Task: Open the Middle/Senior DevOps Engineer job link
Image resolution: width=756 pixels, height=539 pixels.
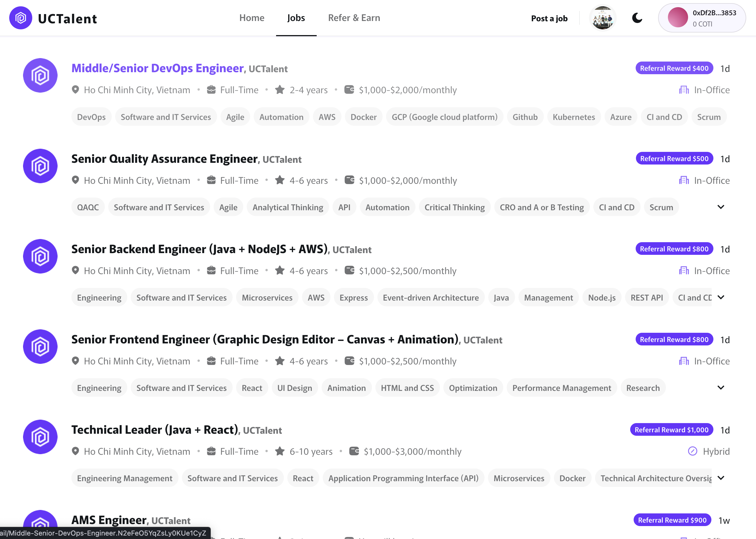Action: [x=158, y=68]
